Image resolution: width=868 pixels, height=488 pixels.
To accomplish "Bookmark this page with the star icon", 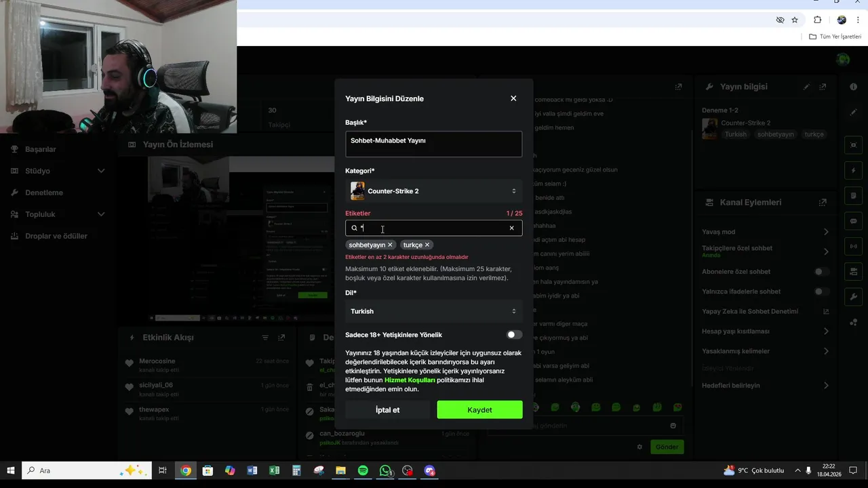I will [795, 20].
